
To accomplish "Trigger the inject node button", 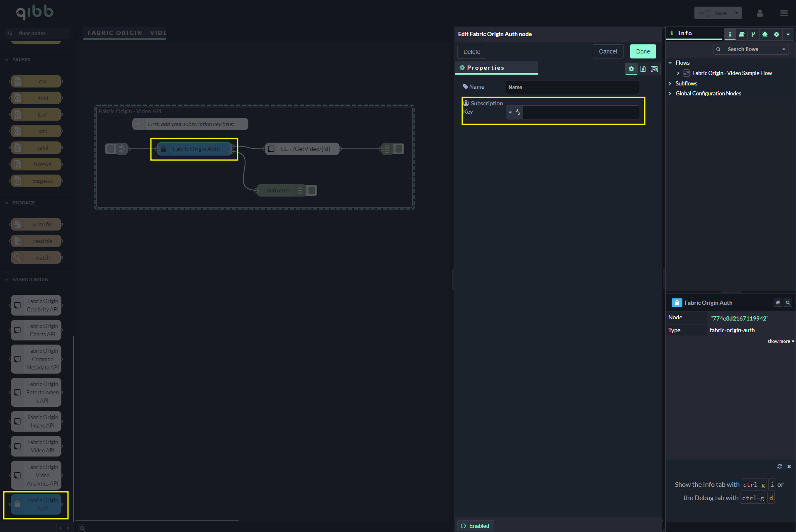I will (111, 149).
